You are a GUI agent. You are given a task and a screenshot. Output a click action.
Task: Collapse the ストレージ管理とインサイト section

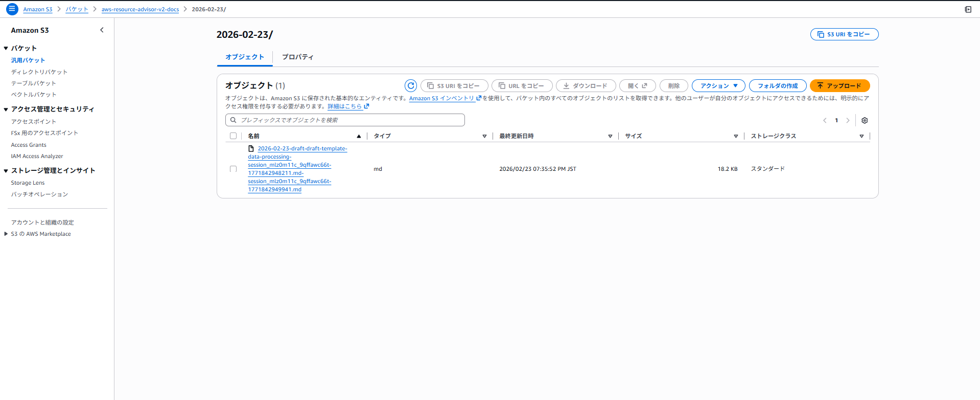coord(6,171)
